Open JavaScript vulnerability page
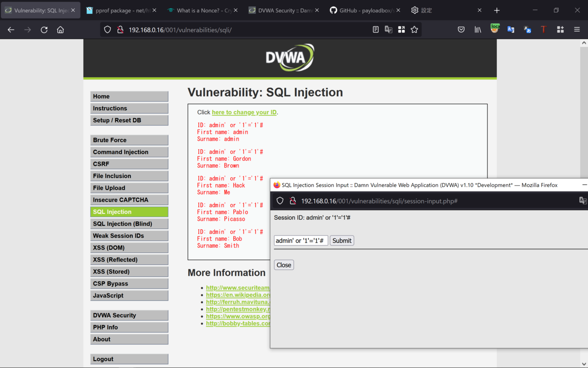This screenshot has height=368, width=588. coord(129,296)
